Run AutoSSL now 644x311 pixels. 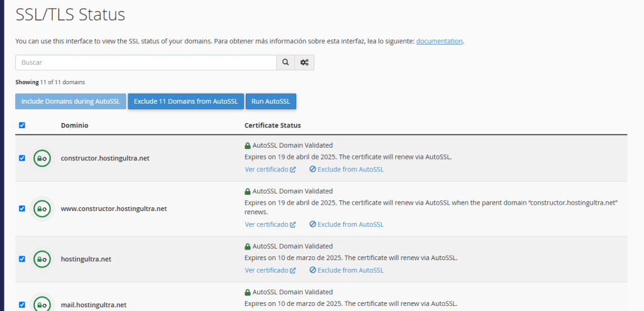point(271,101)
